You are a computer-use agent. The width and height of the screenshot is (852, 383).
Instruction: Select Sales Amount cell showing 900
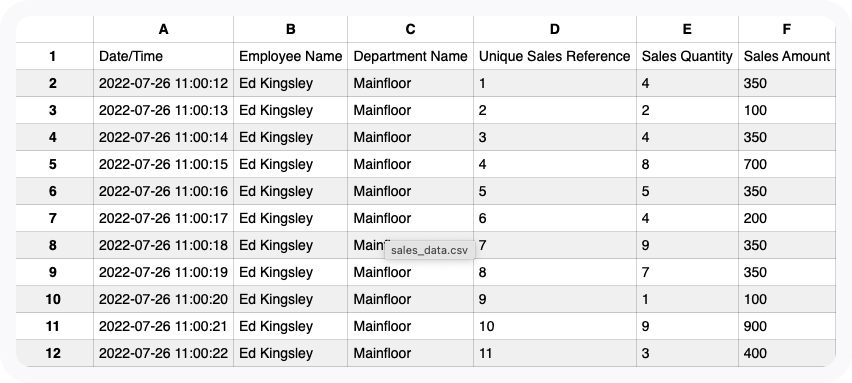click(x=787, y=326)
